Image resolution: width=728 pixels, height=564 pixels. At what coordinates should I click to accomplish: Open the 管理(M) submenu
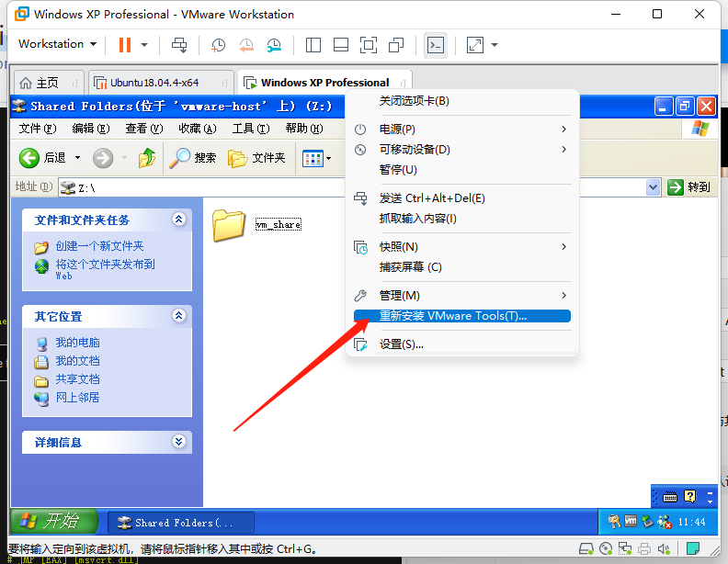pos(462,296)
